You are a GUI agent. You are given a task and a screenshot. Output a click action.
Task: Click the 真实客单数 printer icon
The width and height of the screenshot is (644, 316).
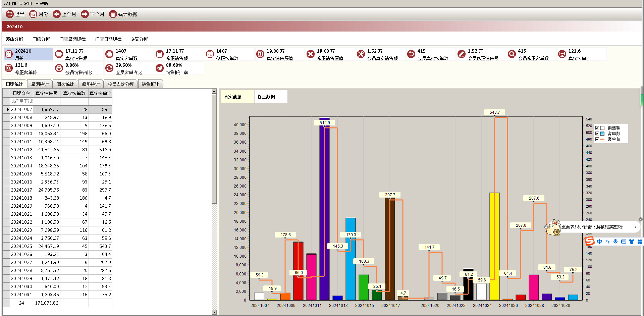[x=109, y=54]
